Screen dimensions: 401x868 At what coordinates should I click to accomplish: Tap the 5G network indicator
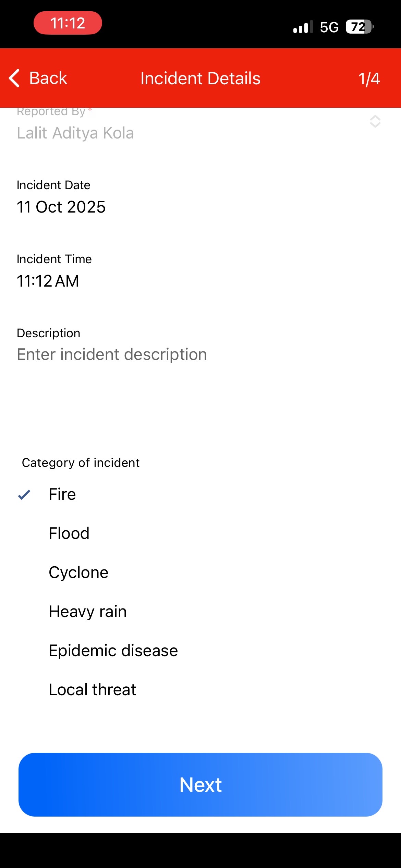(x=329, y=27)
